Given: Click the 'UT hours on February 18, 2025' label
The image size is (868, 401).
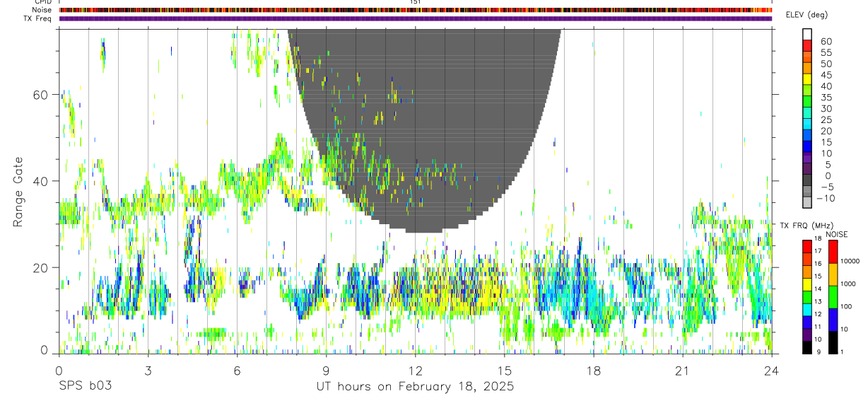Looking at the screenshot, I should point(414,386).
